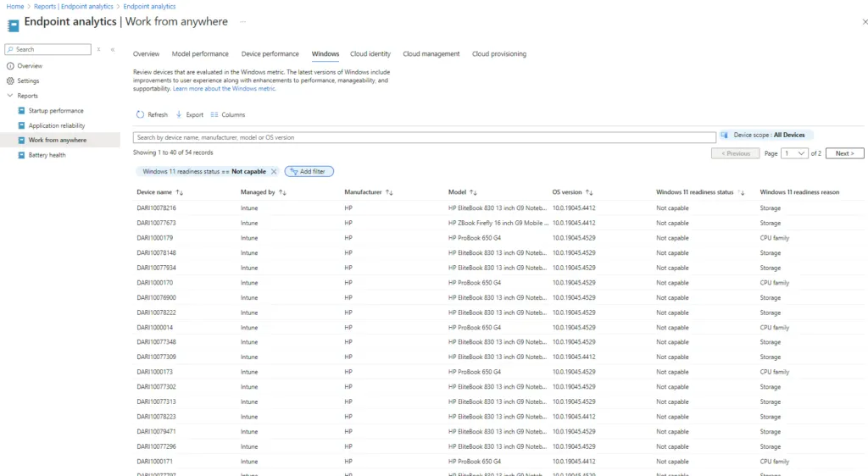Viewport: 868px width, 476px height.
Task: Click the Add filter button
Action: [x=309, y=171]
